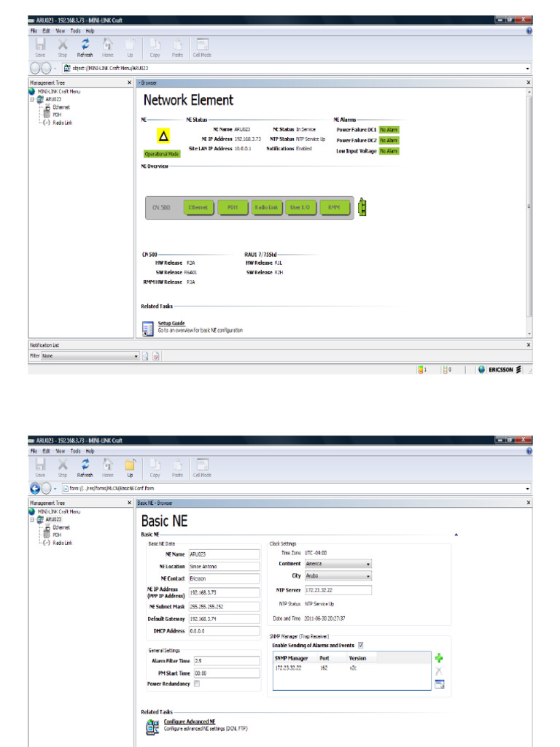Open File menu in Basic NE window
Screen dimensions: 560x747
point(34,451)
